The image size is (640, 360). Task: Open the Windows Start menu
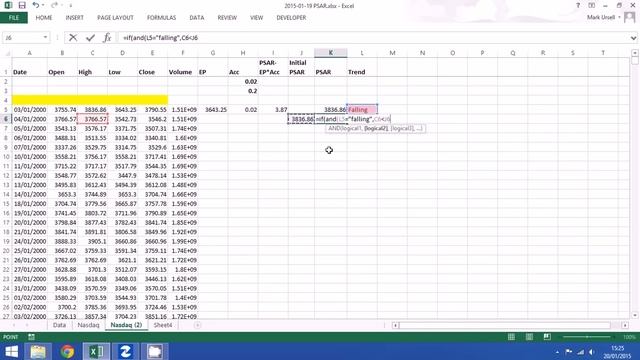tap(11, 351)
